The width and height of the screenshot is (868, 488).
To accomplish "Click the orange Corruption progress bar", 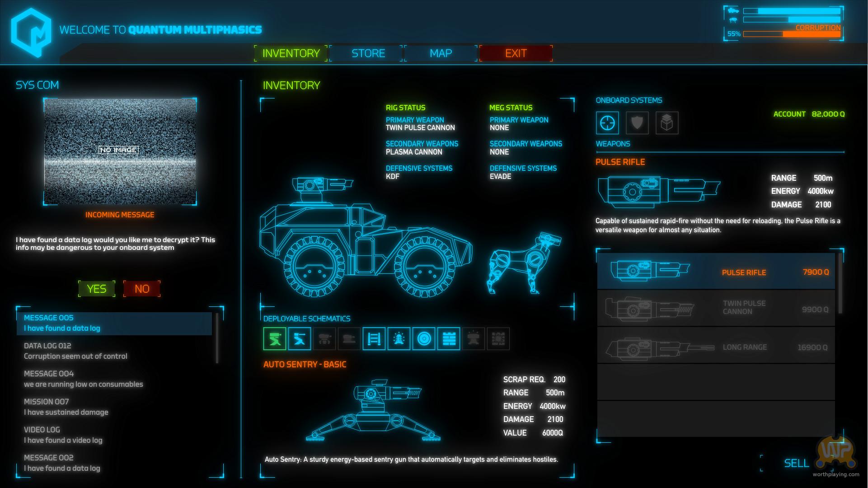I will click(x=792, y=34).
